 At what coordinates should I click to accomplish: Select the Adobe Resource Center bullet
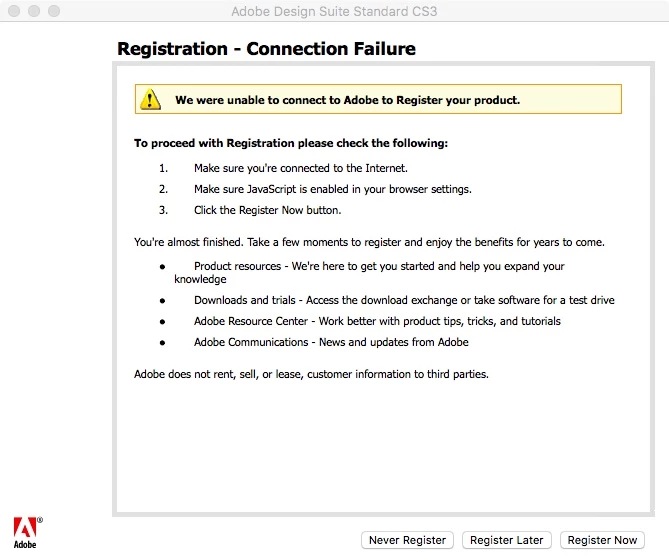pyautogui.click(x=377, y=321)
